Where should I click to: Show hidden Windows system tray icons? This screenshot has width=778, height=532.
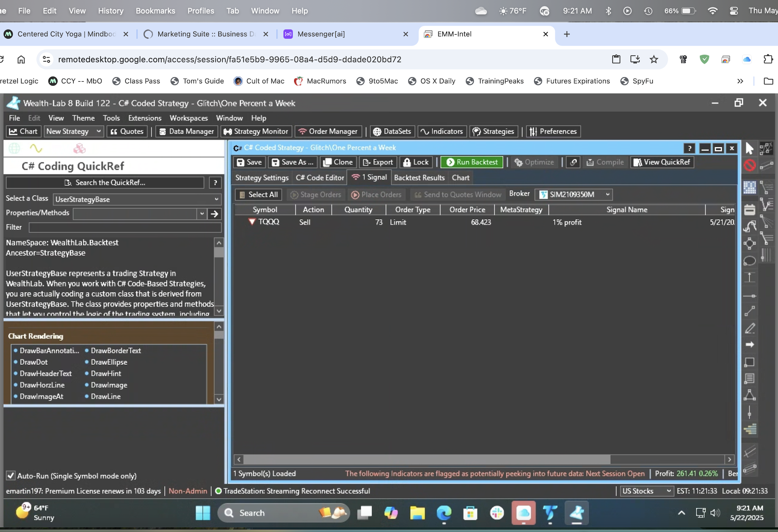click(681, 513)
